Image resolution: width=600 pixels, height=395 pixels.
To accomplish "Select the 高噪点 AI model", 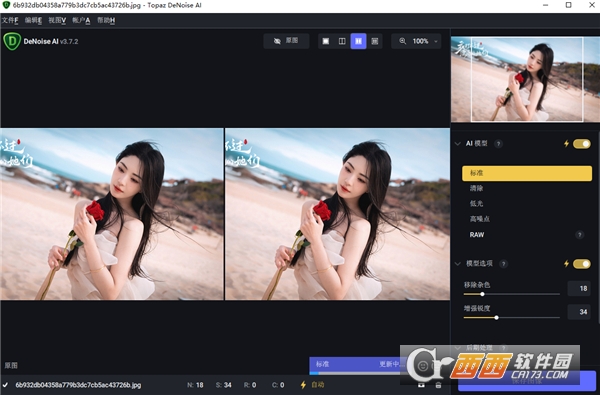I will (527, 219).
